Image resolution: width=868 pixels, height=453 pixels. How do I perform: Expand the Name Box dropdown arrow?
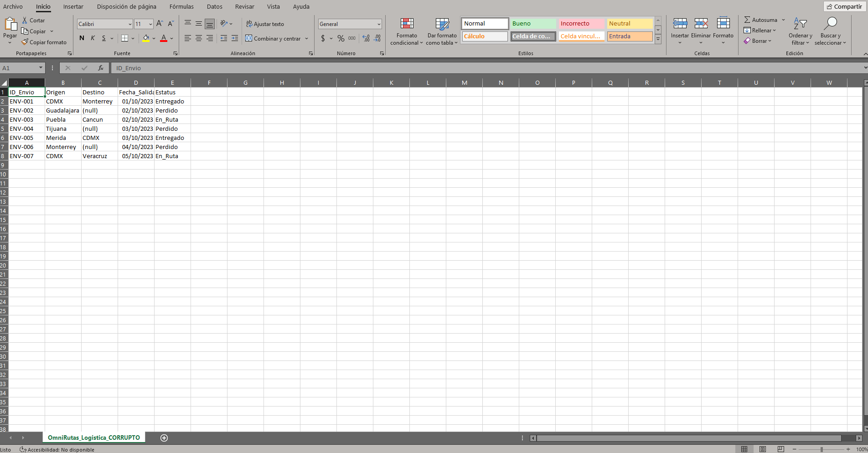coord(41,68)
